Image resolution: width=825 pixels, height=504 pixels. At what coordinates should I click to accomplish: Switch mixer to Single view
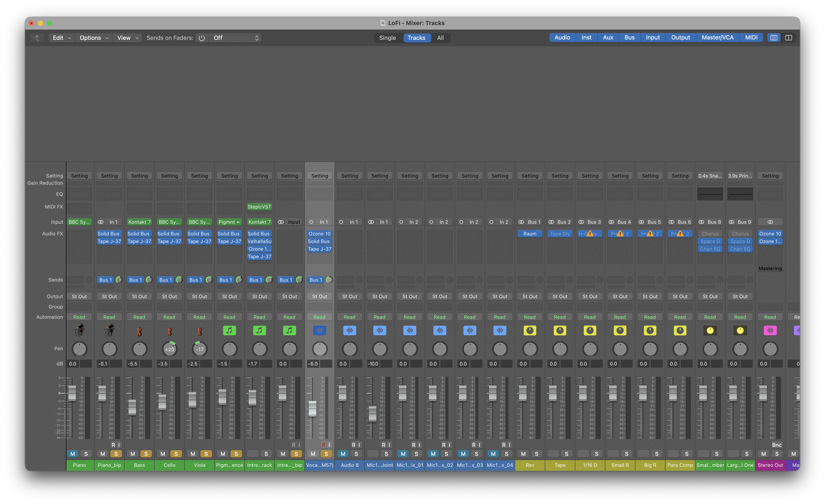387,38
